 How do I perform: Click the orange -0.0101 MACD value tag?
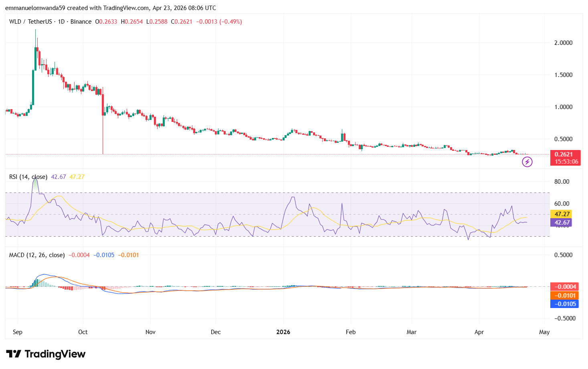click(565, 295)
